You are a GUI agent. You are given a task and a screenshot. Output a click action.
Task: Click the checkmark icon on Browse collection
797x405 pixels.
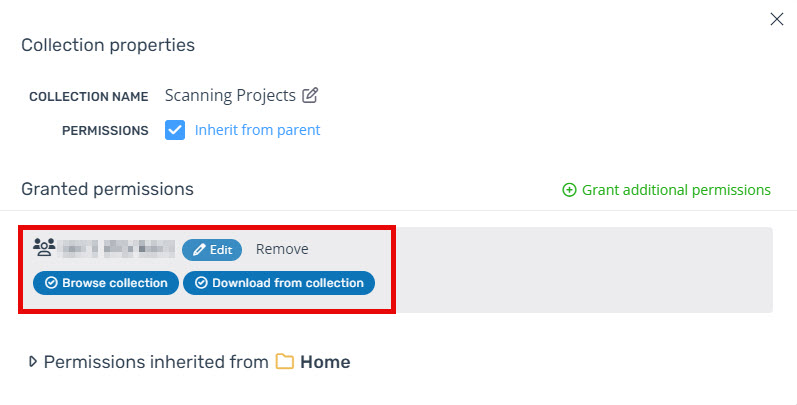(51, 283)
